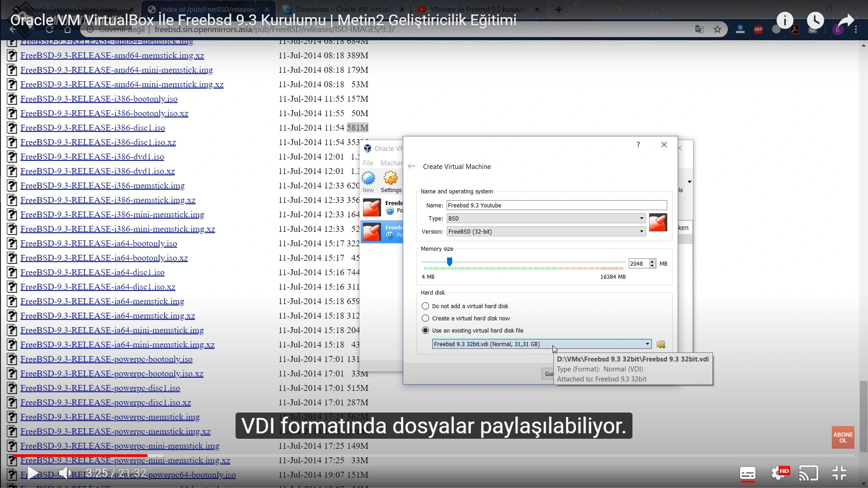Click the ABONE OL subscribe button
Viewport: 868px width, 488px height.
[x=843, y=437]
